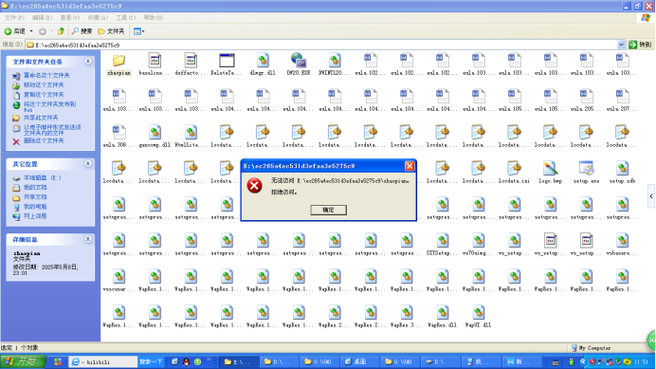Go up one folder level

pos(61,31)
